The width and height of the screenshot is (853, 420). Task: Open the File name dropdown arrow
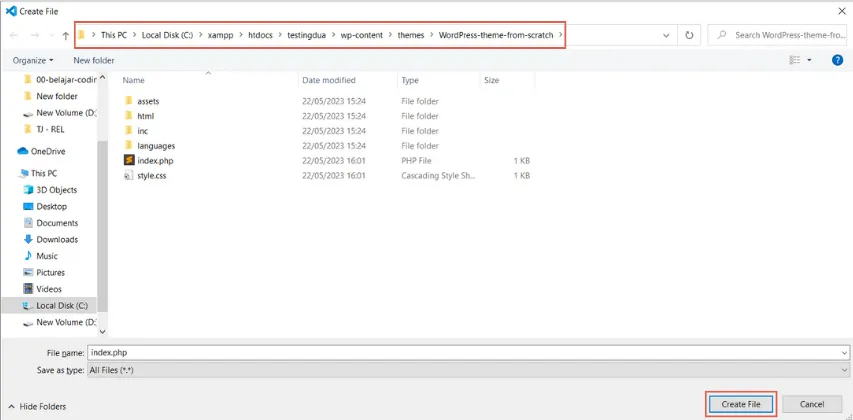click(844, 352)
